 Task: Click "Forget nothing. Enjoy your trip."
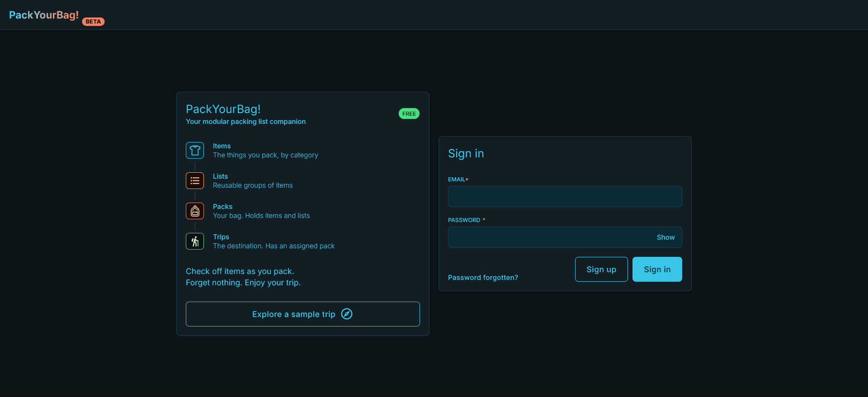pos(243,283)
